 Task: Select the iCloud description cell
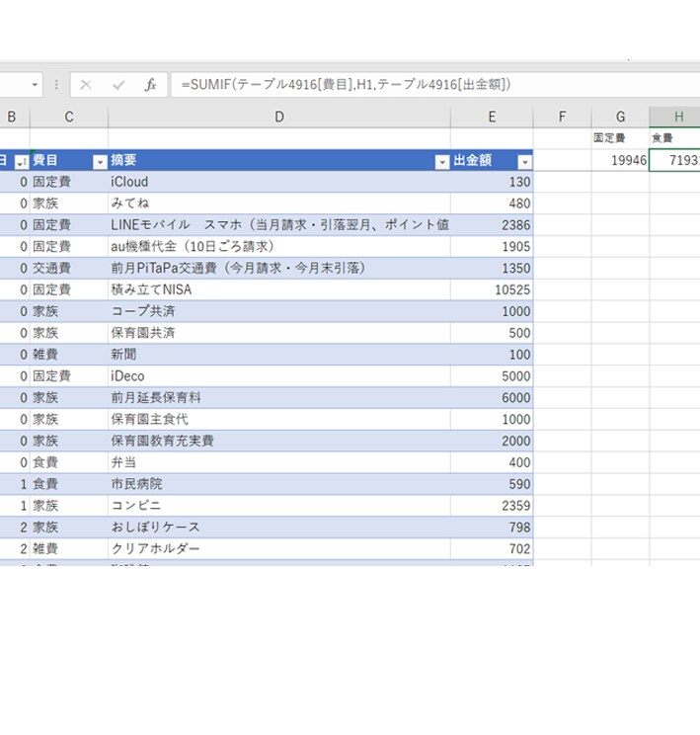(x=279, y=182)
